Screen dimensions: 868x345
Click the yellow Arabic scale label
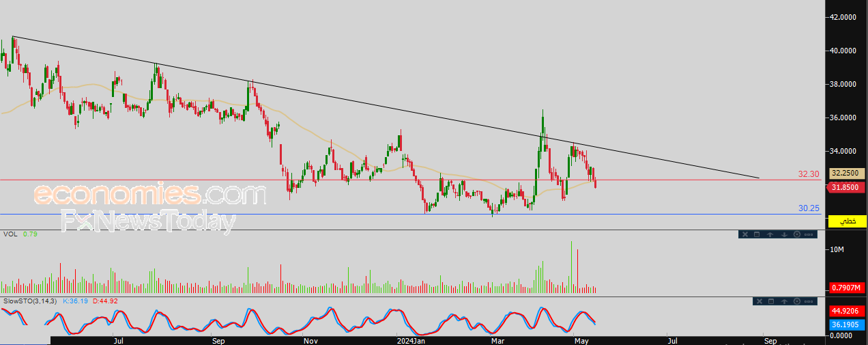pyautogui.click(x=847, y=221)
